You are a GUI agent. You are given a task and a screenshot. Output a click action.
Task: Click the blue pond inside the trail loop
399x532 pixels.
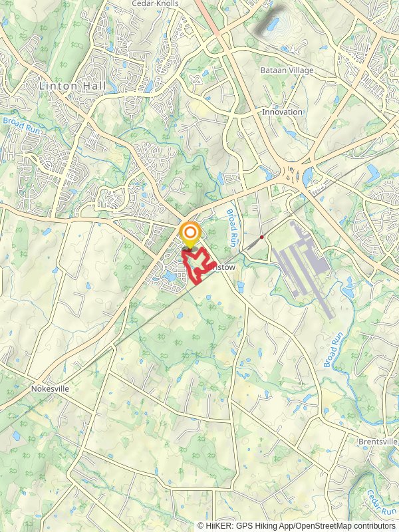point(197,271)
